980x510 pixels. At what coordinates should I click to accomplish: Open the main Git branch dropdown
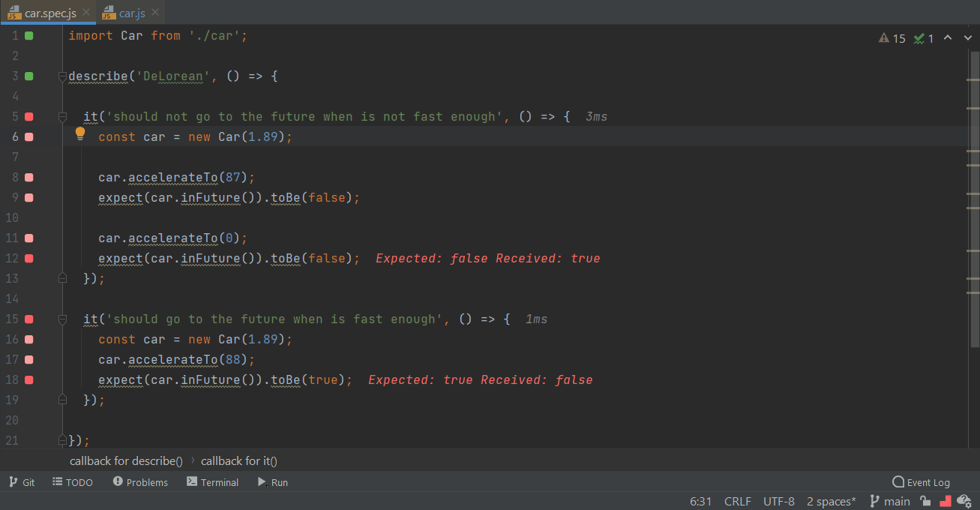click(x=889, y=501)
